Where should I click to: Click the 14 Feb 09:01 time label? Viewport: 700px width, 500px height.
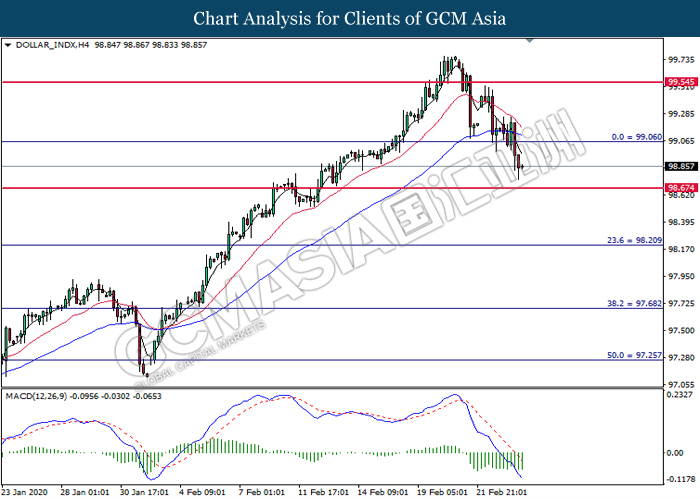click(x=383, y=492)
